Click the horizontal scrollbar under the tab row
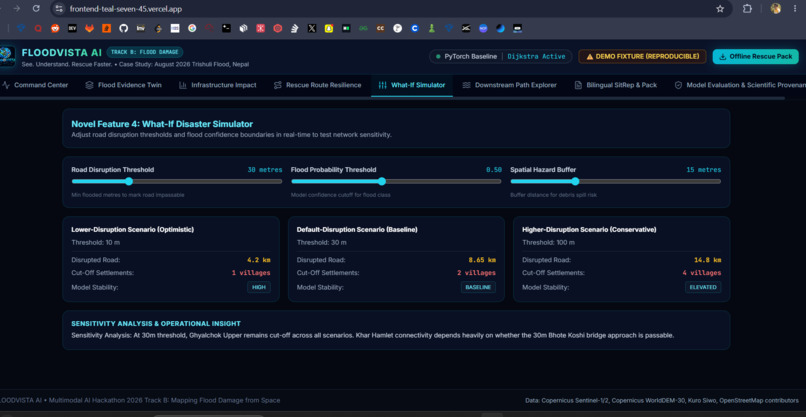 click(392, 98)
